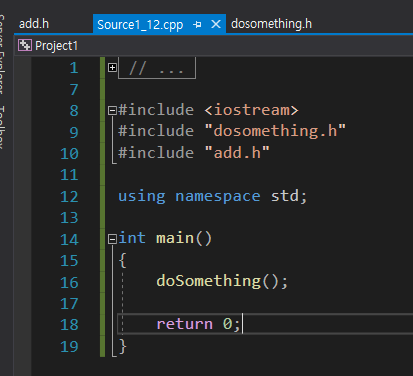
Task: Open the Project1 scope dropdown
Action: [213, 45]
